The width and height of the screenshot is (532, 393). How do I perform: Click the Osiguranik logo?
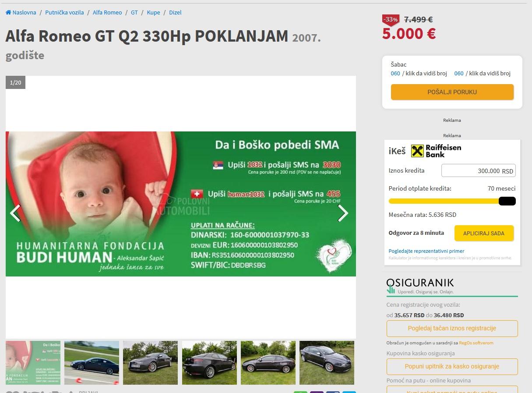(x=420, y=286)
